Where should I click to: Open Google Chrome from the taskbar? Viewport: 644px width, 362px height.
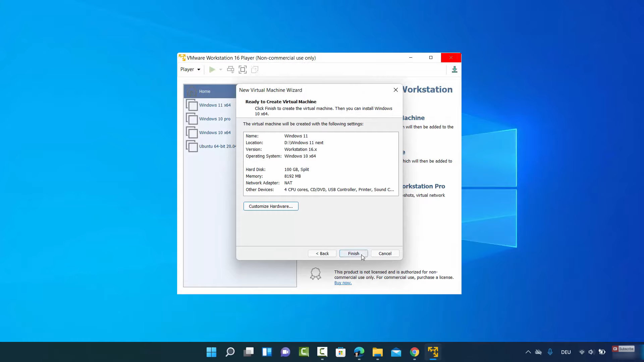pos(415,352)
